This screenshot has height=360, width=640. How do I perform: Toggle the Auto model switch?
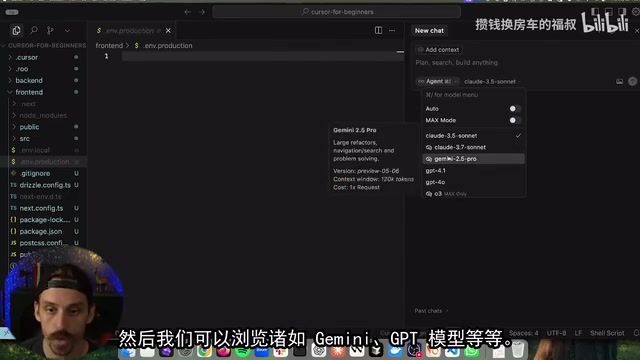515,109
